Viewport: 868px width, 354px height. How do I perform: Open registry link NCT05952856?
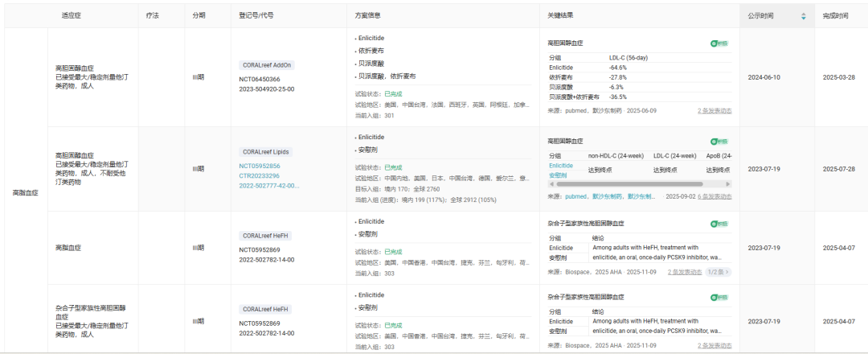259,166
